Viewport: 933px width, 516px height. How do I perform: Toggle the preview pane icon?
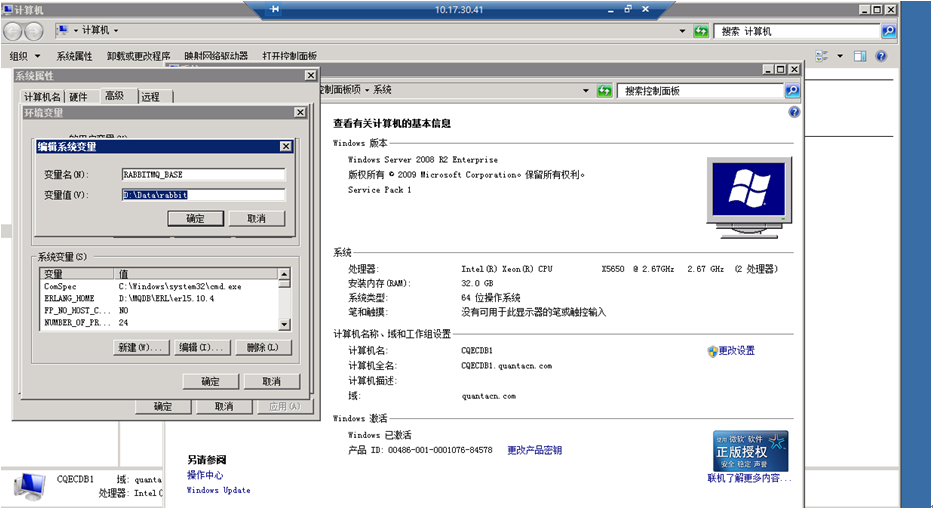[x=860, y=56]
